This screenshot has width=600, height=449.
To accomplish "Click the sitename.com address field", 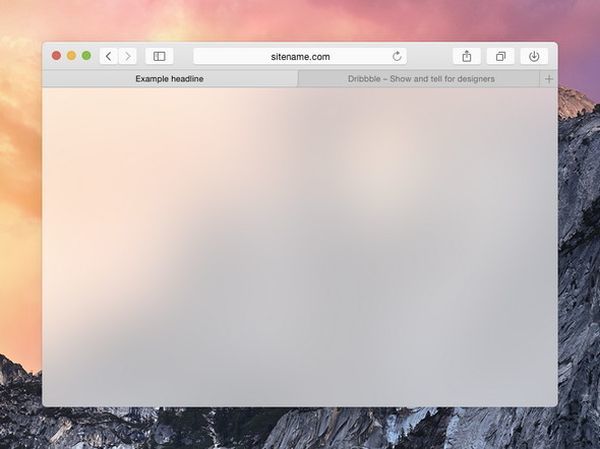I will [300, 56].
